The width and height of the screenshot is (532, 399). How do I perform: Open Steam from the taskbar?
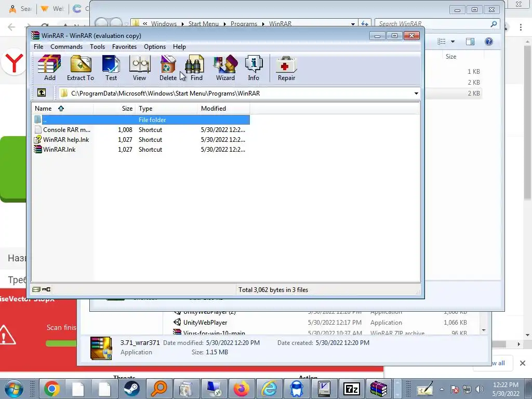point(131,389)
